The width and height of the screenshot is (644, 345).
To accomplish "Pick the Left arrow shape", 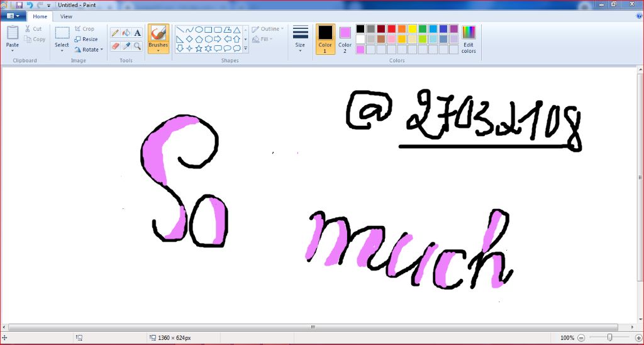I will click(227, 39).
